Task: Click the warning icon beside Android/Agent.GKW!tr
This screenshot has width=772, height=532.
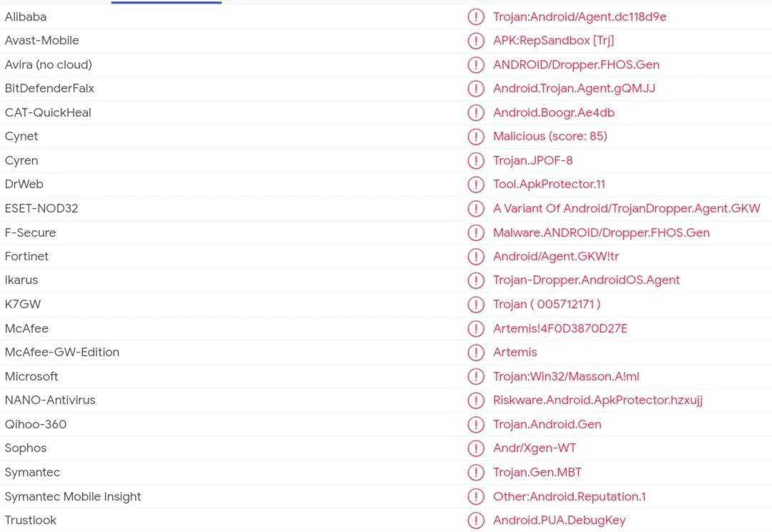Action: pos(476,257)
